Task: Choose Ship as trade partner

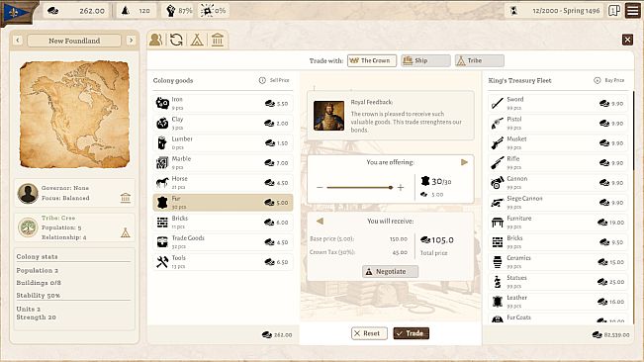Action: [x=425, y=60]
